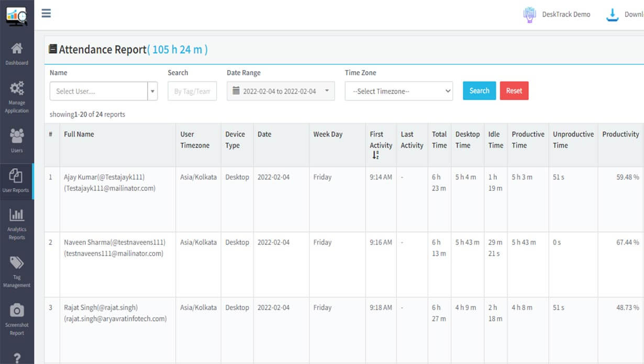Viewport: 644px width, 364px height.
Task: Expand the Select User dropdown
Action: [x=153, y=91]
